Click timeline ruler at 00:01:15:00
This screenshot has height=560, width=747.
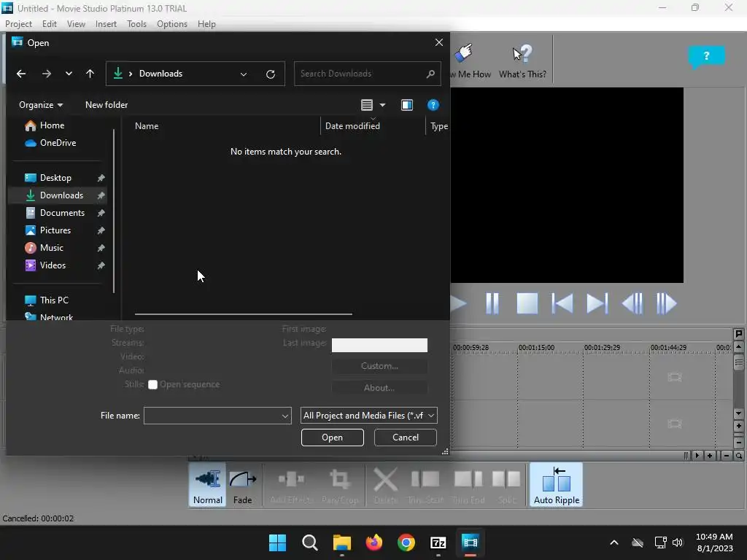pyautogui.click(x=536, y=348)
